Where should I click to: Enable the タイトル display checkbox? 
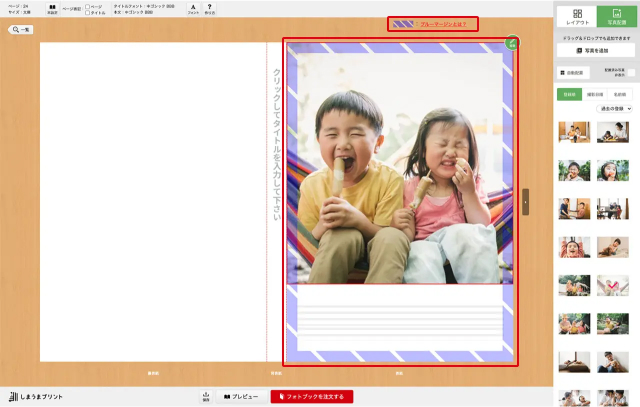click(87, 13)
